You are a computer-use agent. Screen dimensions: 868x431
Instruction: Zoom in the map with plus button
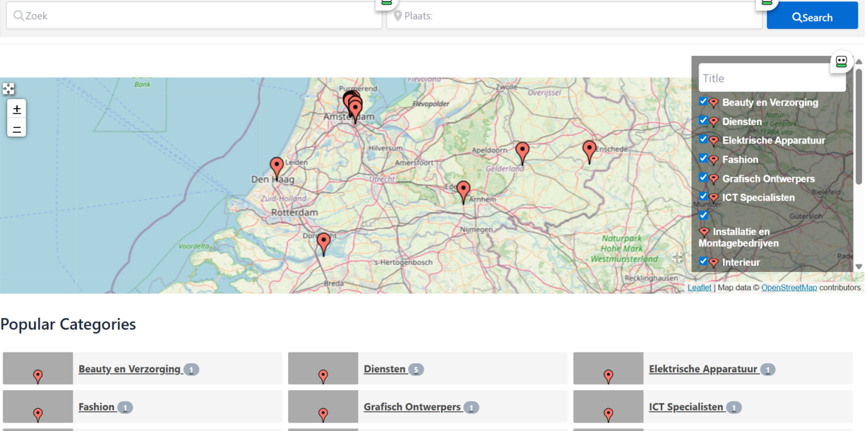17,109
